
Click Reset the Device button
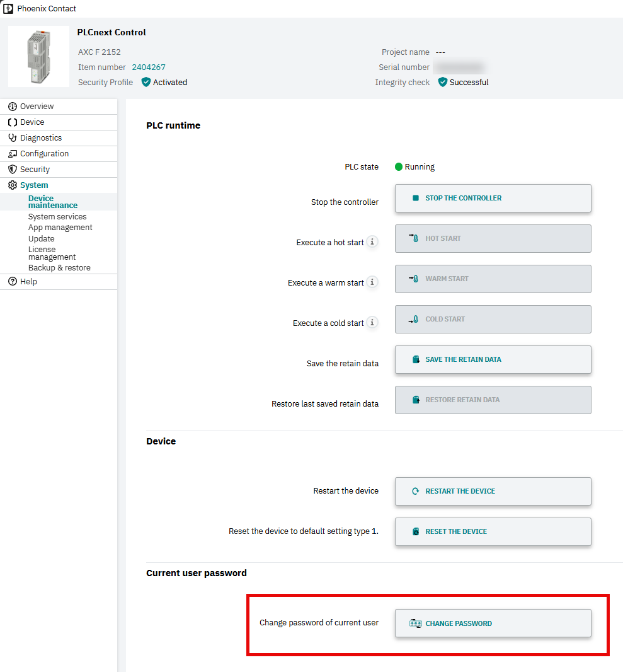click(x=493, y=531)
